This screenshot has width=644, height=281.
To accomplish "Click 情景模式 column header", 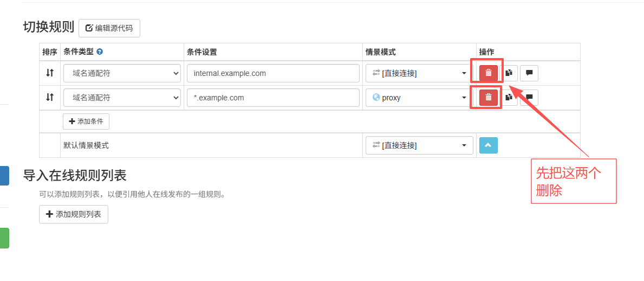I will (380, 52).
